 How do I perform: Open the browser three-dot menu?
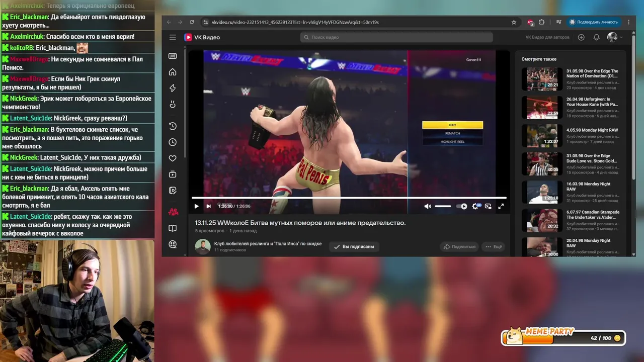(628, 22)
